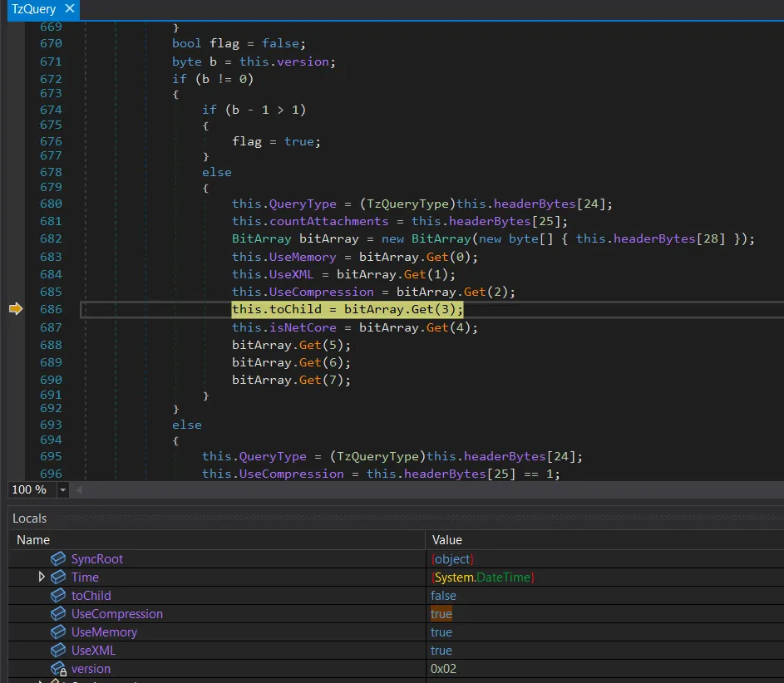Select the 0x02 value of version
This screenshot has height=683, width=784.
click(x=443, y=669)
